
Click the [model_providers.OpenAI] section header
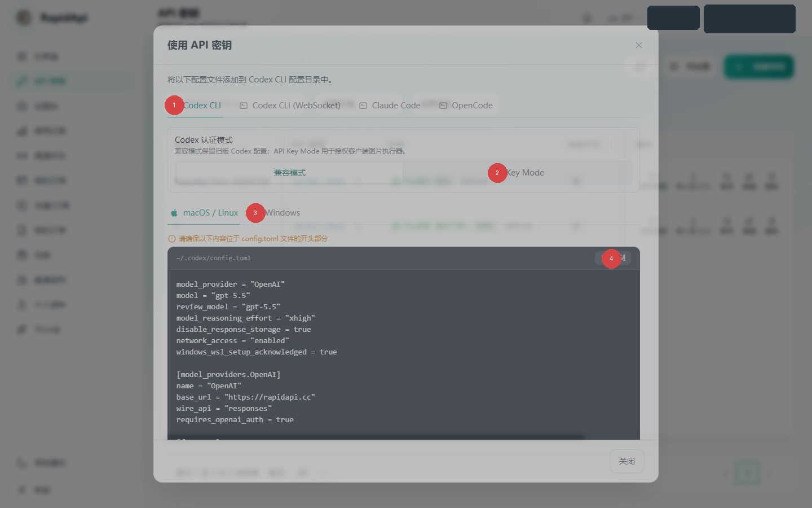[x=228, y=374]
